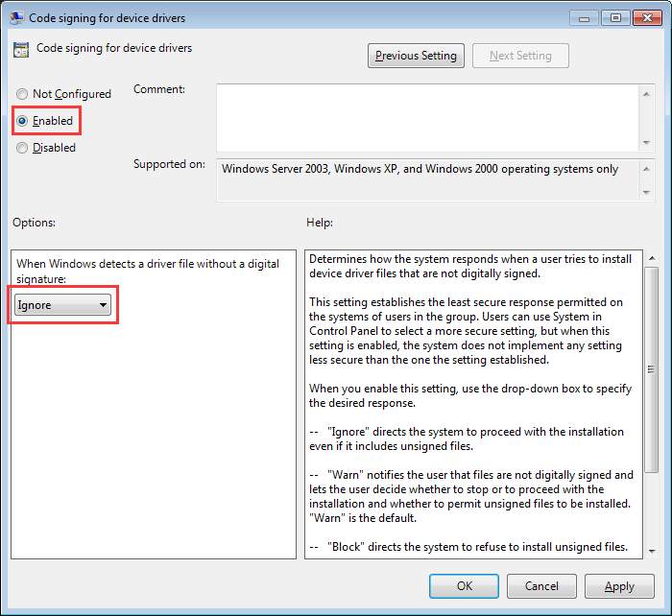Click the Help pane scroll up arrow
This screenshot has width=672, height=616.
point(652,258)
